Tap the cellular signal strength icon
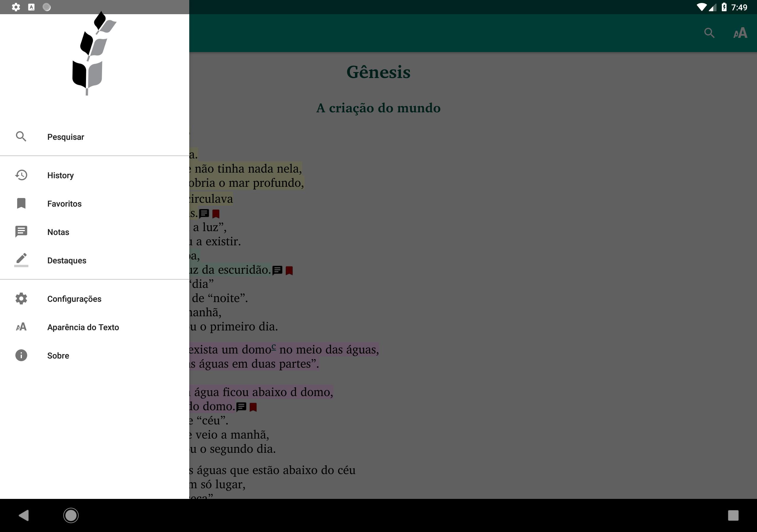 pyautogui.click(x=712, y=7)
